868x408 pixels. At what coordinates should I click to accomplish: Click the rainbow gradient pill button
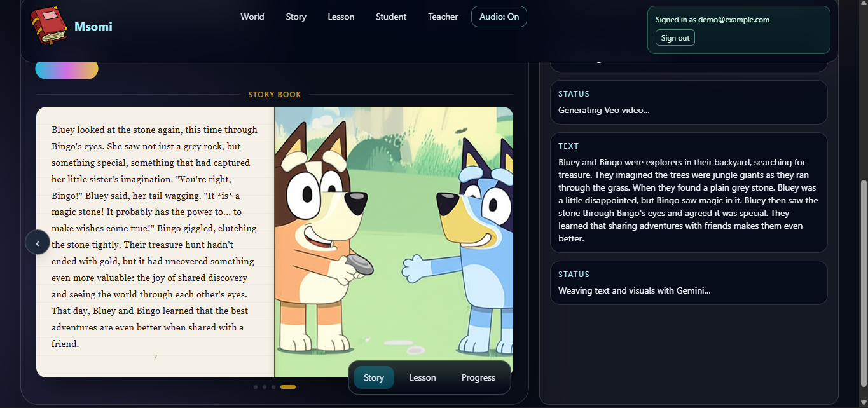point(67,70)
